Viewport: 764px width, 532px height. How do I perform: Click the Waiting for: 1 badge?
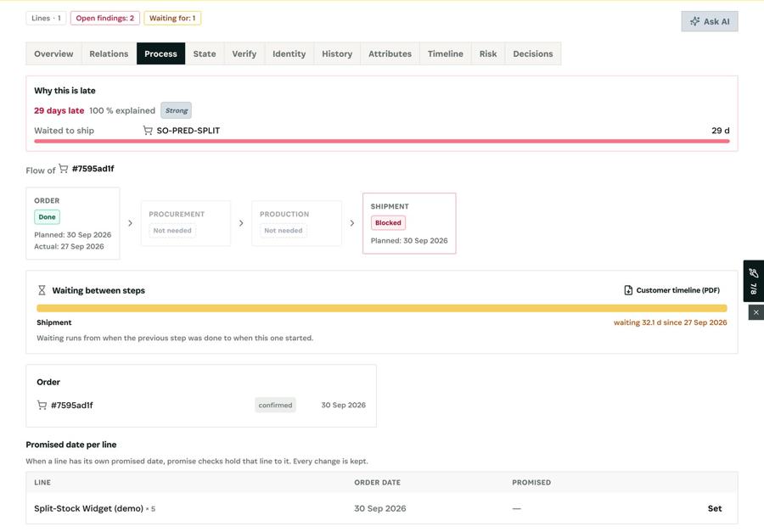pyautogui.click(x=172, y=18)
